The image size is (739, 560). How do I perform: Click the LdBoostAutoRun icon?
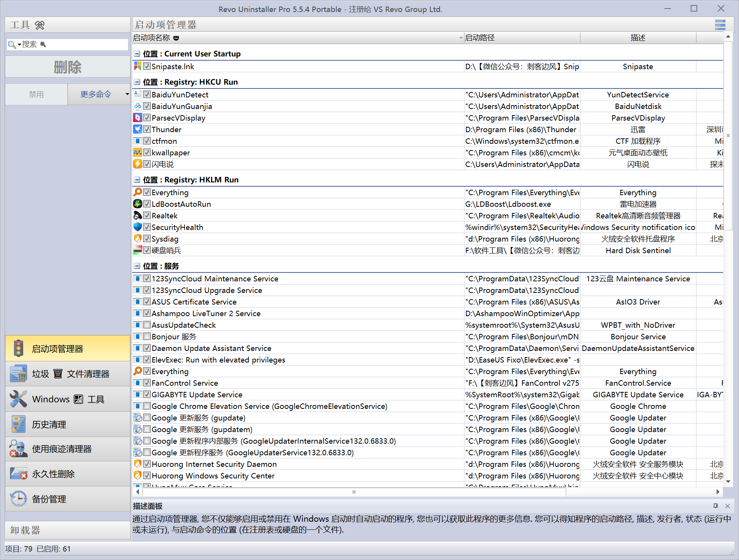click(138, 204)
